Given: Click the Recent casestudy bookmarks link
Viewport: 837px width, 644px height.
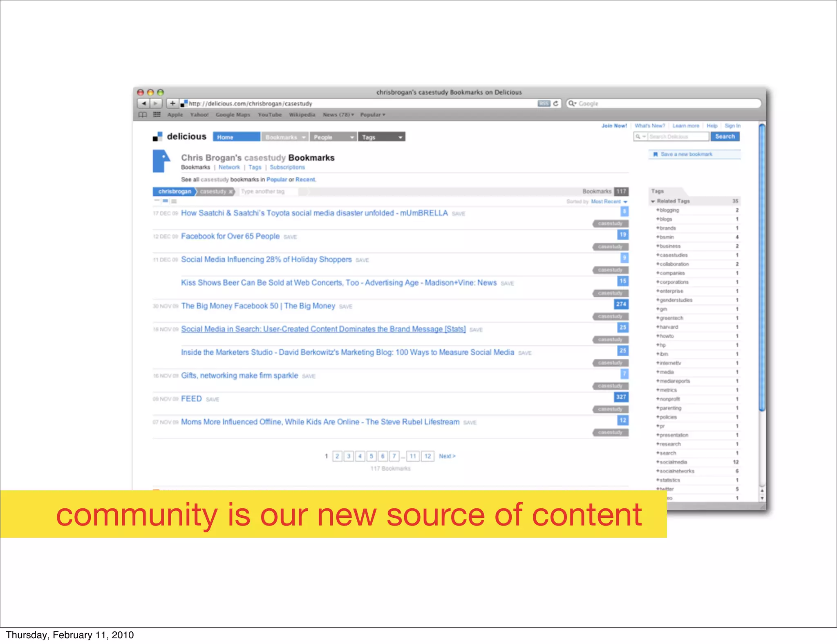Looking at the screenshot, I should pos(305,179).
